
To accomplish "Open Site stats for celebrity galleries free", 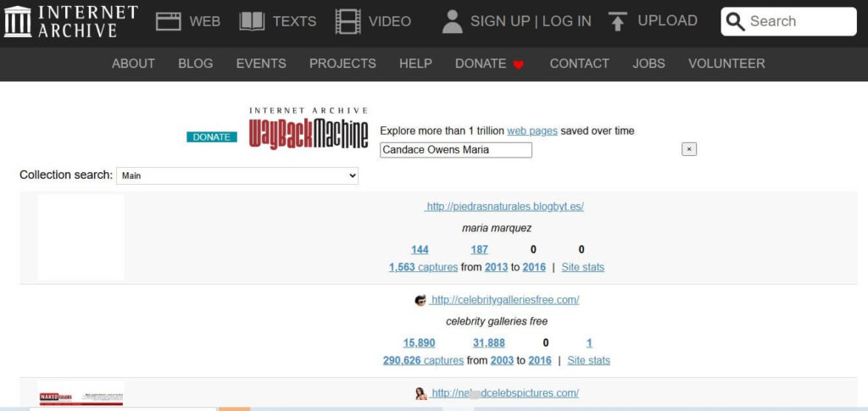I will click(x=588, y=360).
